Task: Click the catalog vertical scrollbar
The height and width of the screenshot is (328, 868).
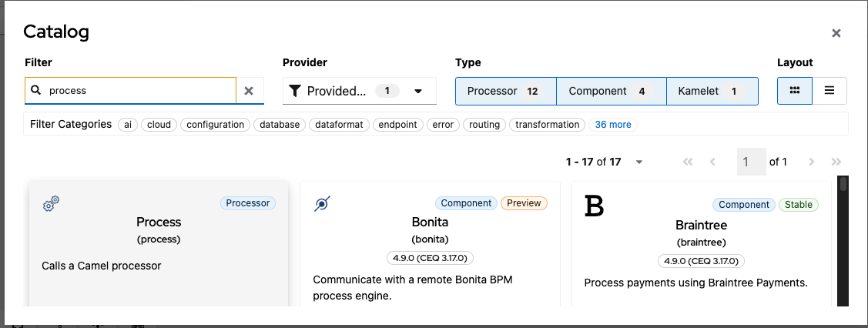Action: click(x=843, y=239)
